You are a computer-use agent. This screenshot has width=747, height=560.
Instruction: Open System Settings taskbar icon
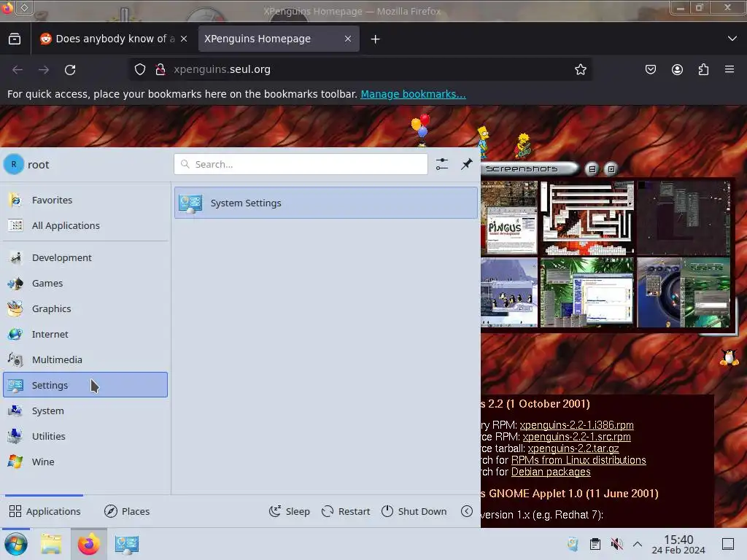coord(126,544)
